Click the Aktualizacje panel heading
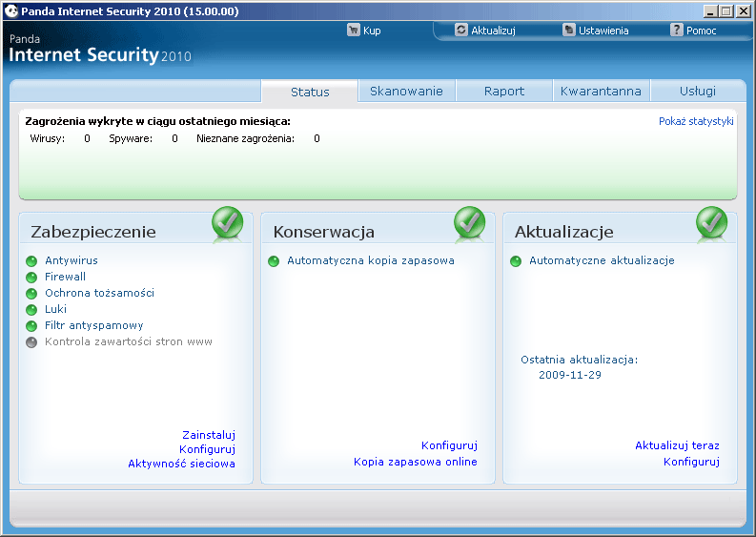 tap(563, 232)
